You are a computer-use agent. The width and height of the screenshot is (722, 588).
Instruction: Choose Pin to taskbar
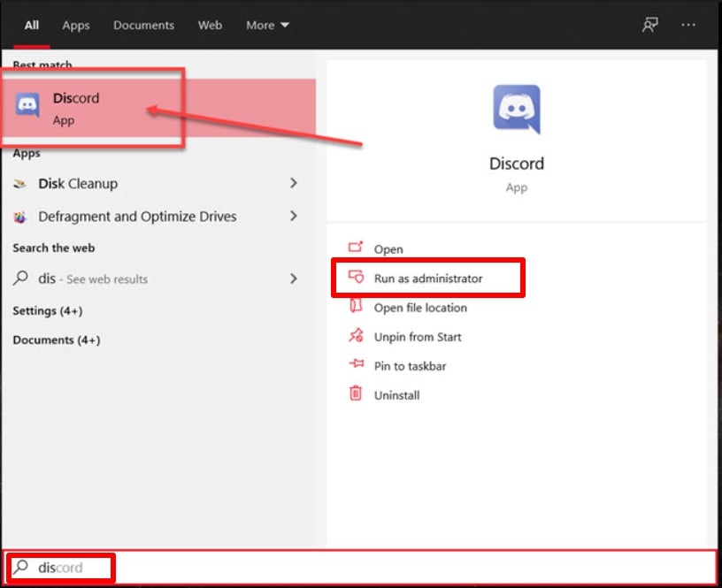click(410, 366)
